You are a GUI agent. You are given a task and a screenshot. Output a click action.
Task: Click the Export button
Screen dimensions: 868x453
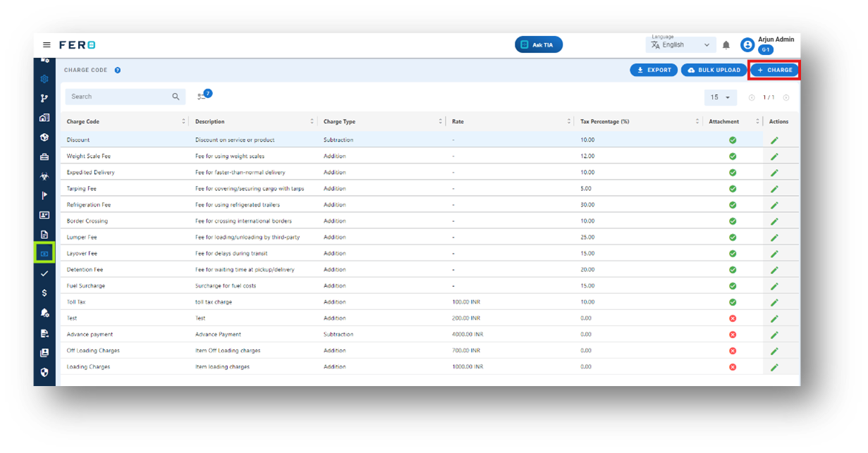pyautogui.click(x=654, y=70)
